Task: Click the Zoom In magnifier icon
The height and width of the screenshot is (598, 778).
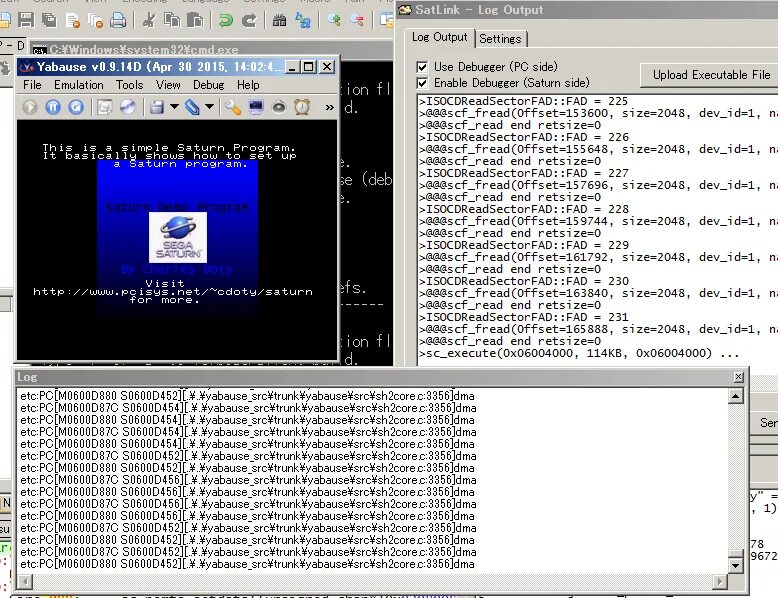Action: click(334, 20)
